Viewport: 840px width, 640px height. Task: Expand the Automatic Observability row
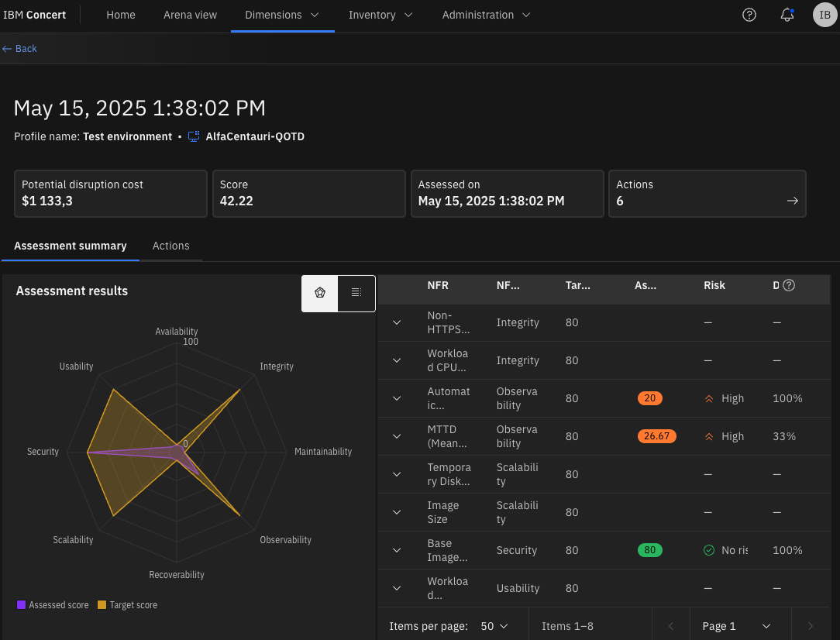(397, 398)
